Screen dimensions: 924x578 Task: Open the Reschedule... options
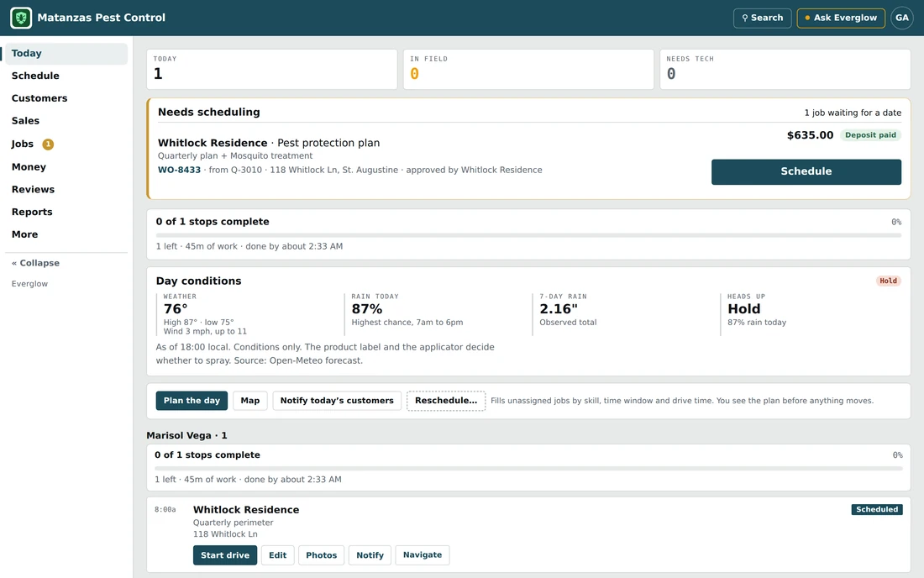pyautogui.click(x=446, y=401)
